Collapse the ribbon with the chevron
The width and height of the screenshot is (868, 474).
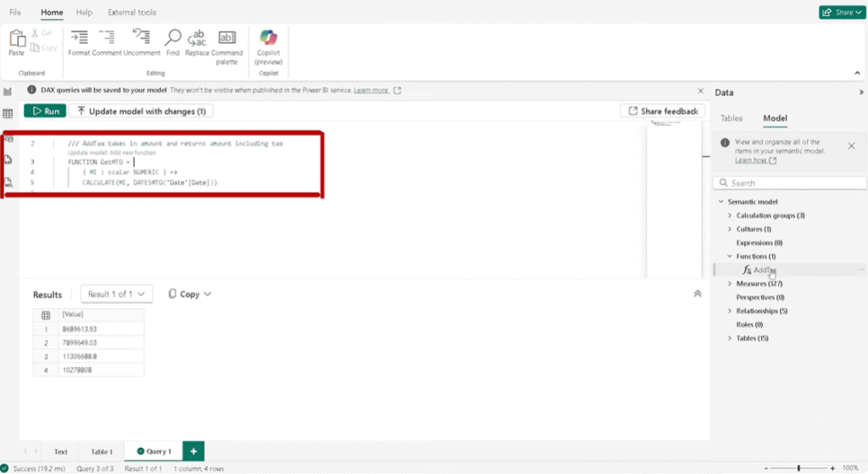tap(857, 73)
